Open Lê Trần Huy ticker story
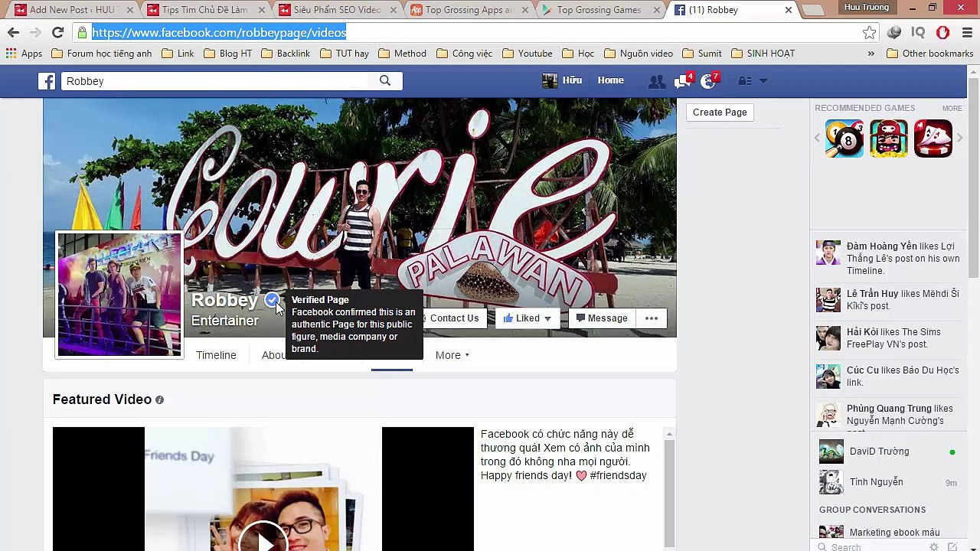The height and width of the screenshot is (551, 980). click(888, 300)
